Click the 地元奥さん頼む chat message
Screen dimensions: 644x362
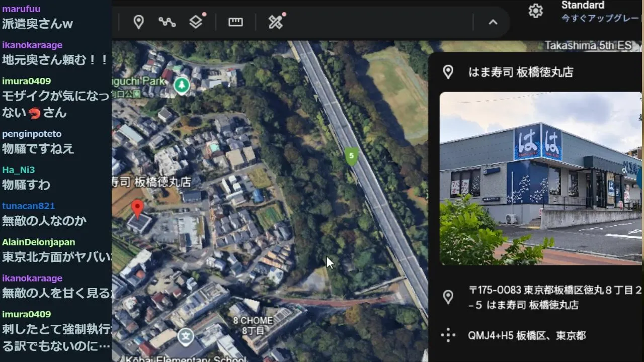point(55,60)
